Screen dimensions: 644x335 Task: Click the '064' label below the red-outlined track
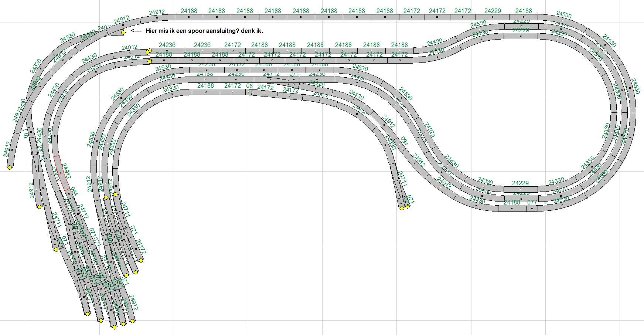point(74,191)
